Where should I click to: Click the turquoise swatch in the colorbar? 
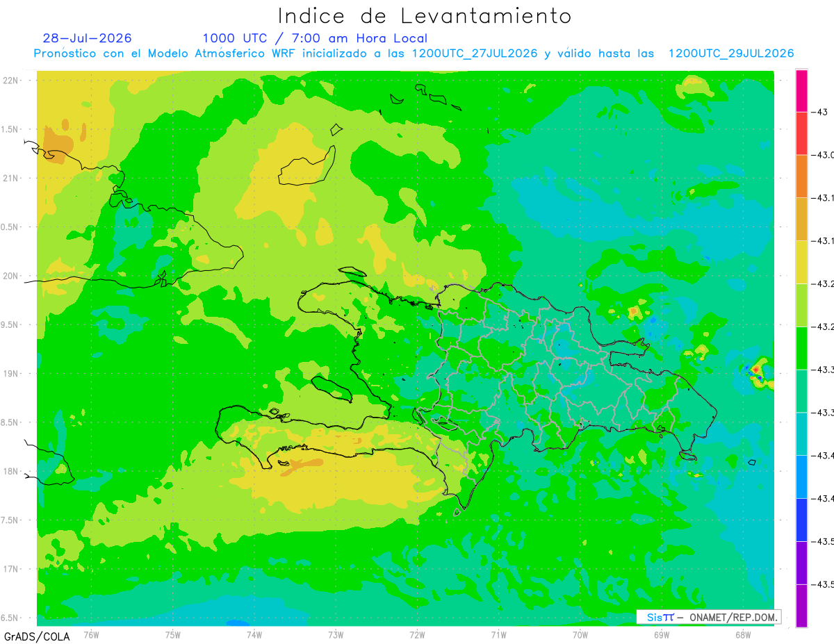tap(801, 434)
